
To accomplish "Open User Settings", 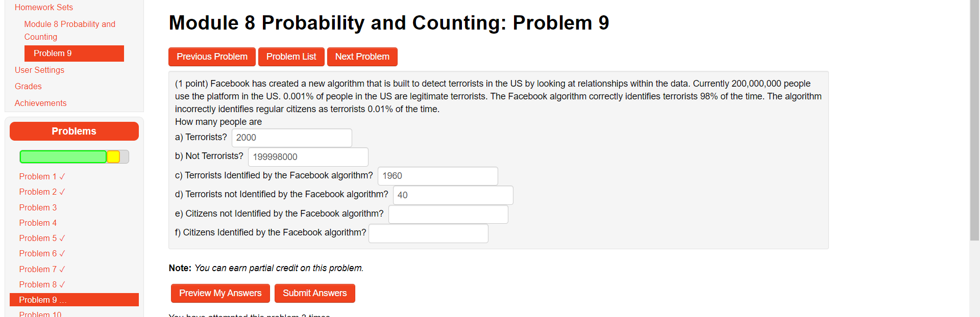I will (39, 70).
